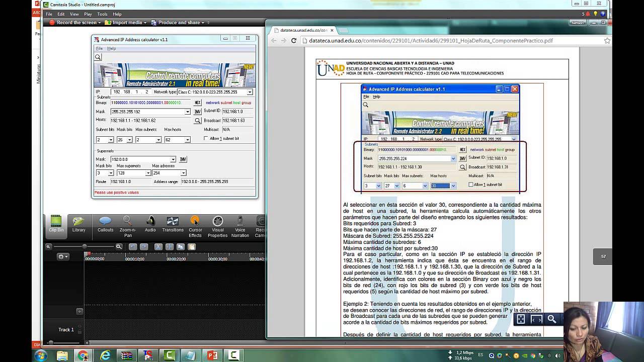This screenshot has width=644, height=362.
Task: Open the Max hosts dropdown
Action: click(188, 140)
